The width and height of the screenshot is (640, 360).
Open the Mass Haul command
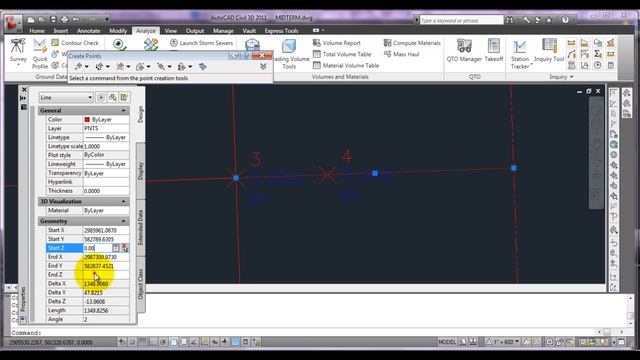pos(401,54)
